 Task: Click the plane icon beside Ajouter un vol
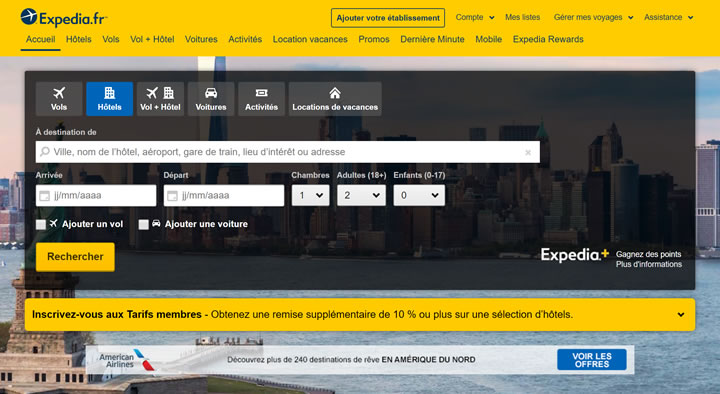coord(54,223)
